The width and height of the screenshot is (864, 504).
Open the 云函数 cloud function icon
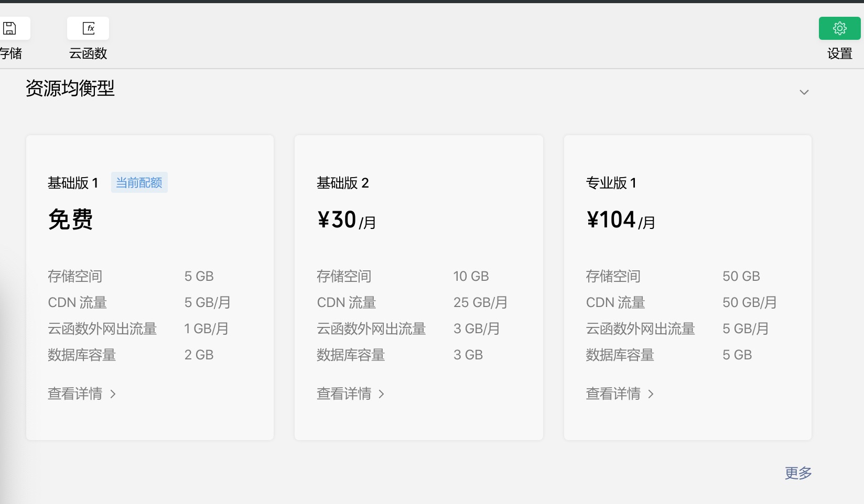[88, 28]
